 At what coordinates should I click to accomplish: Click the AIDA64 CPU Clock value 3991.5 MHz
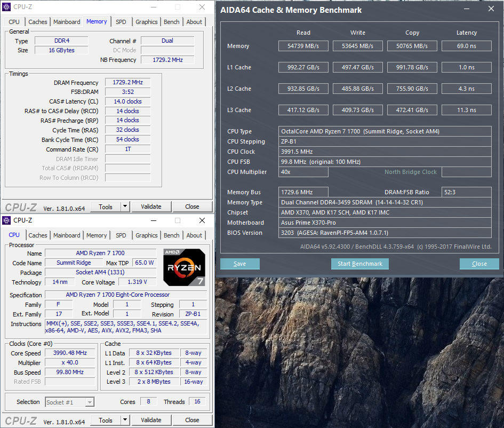point(385,152)
